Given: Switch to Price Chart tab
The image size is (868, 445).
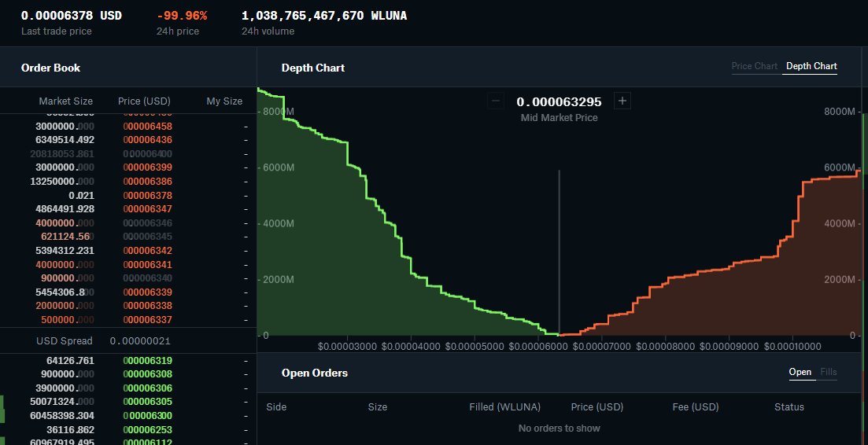Looking at the screenshot, I should click(x=755, y=66).
